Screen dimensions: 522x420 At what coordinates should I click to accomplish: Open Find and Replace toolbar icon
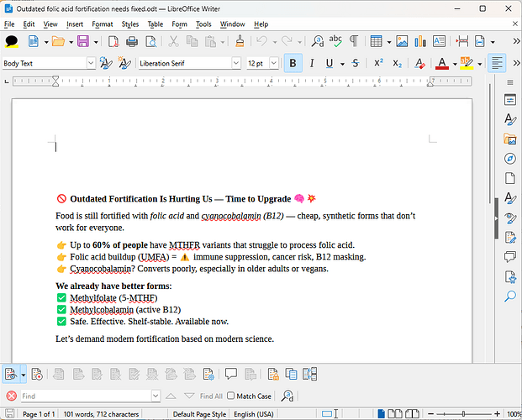tap(318, 42)
